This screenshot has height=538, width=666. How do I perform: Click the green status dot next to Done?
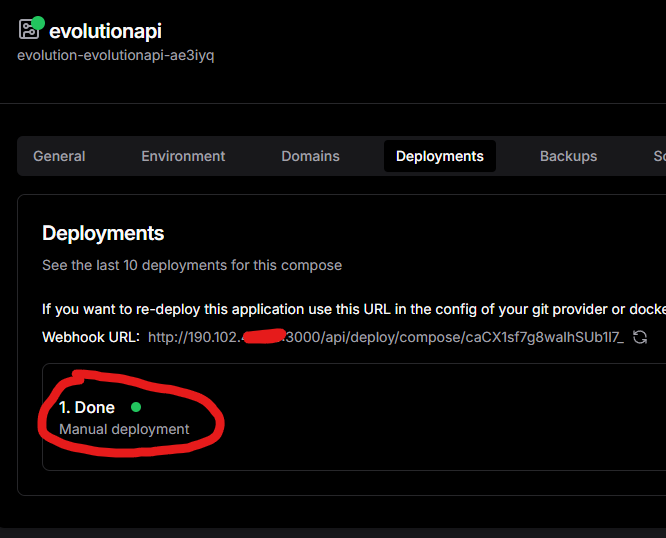[x=136, y=407]
